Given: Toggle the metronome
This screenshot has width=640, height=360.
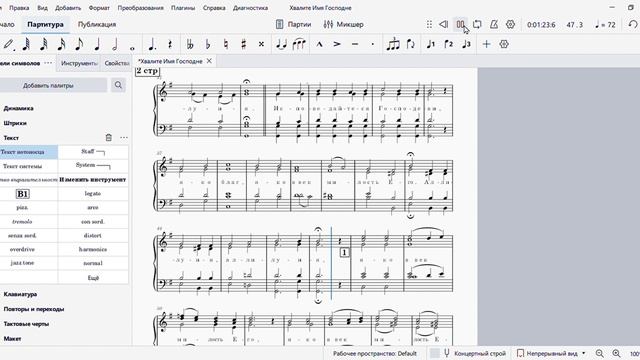Looking at the screenshot, I should 494,24.
